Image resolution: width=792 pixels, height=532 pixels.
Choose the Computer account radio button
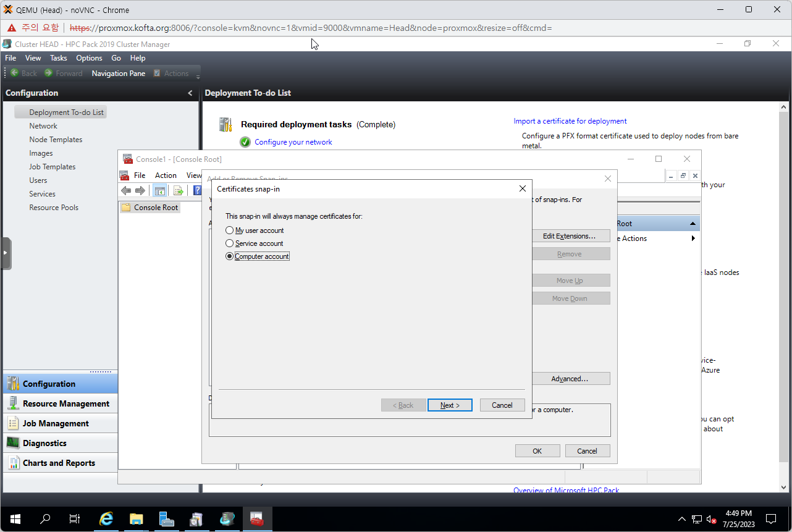[x=230, y=256]
